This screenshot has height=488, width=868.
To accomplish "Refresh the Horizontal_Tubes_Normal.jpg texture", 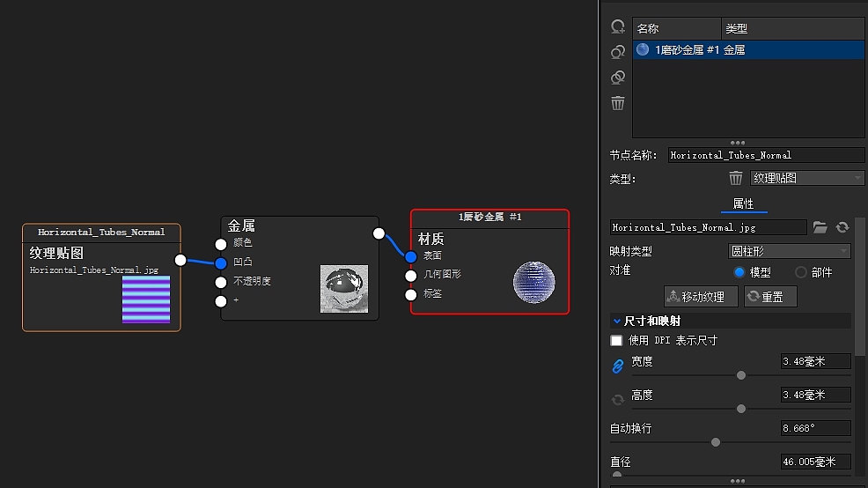I will click(x=842, y=227).
